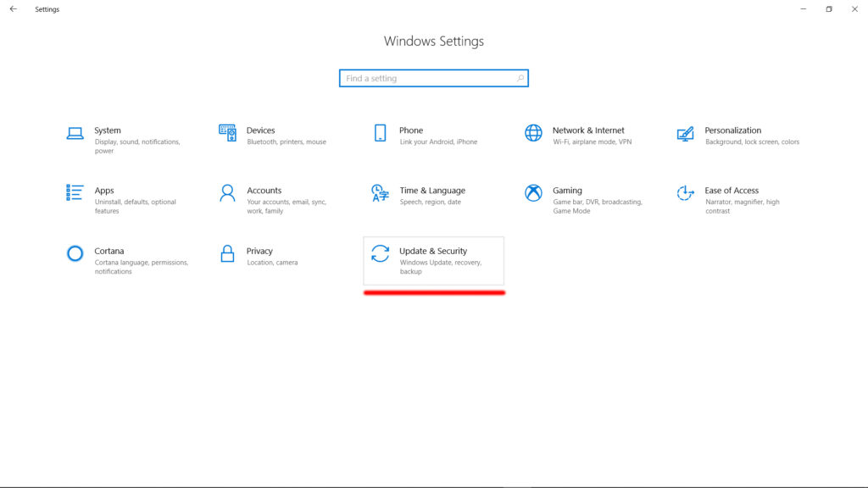The height and width of the screenshot is (488, 868).
Task: Click the Cortana circle icon
Action: pos(75,253)
